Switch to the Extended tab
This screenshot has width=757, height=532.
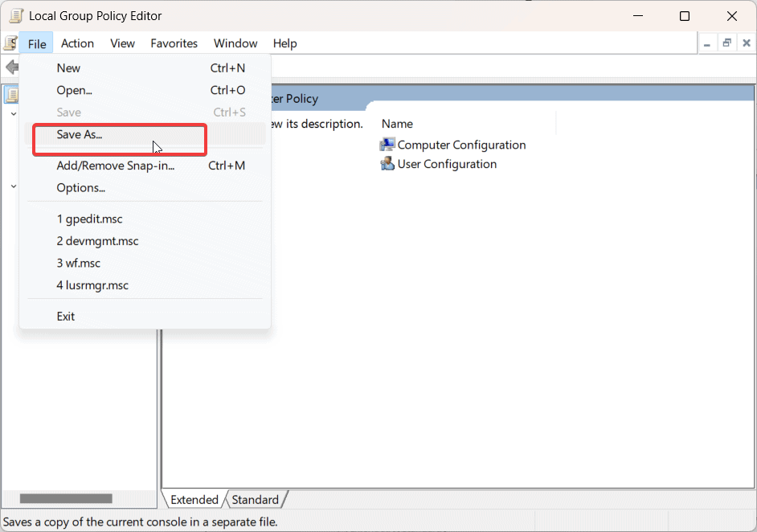pyautogui.click(x=194, y=500)
